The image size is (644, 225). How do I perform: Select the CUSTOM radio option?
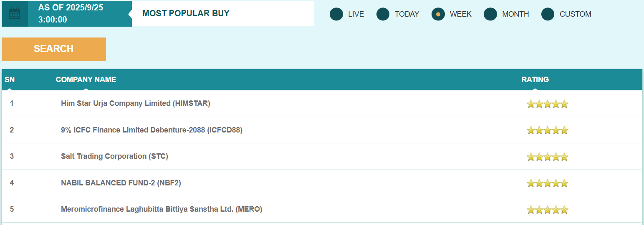coord(548,14)
